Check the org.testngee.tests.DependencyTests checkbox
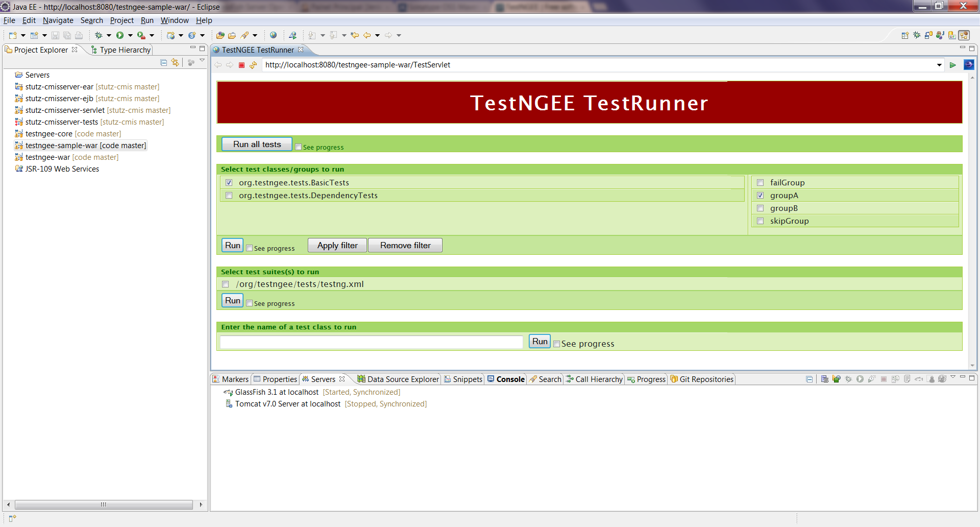This screenshot has width=980, height=527. point(229,195)
